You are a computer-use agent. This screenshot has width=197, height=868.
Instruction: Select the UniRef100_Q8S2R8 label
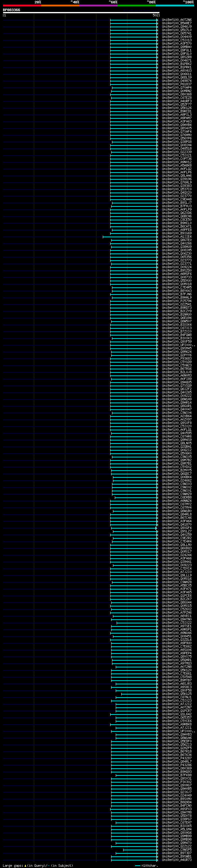pyautogui.click(x=177, y=57)
